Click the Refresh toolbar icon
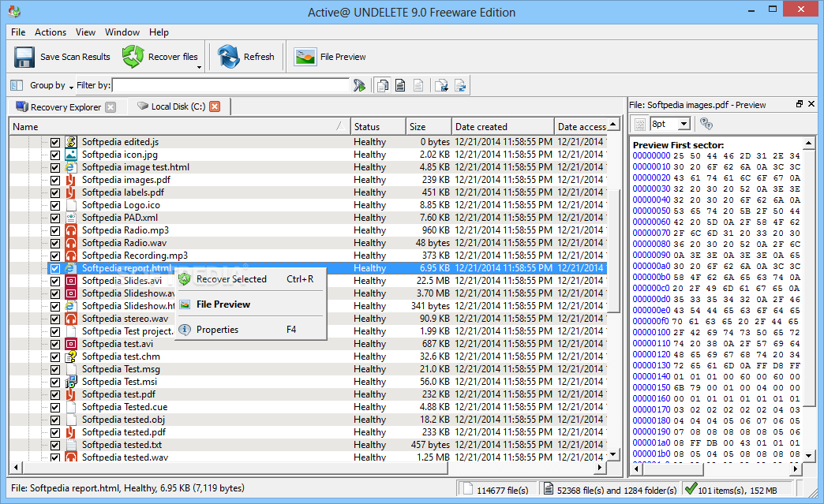 229,56
